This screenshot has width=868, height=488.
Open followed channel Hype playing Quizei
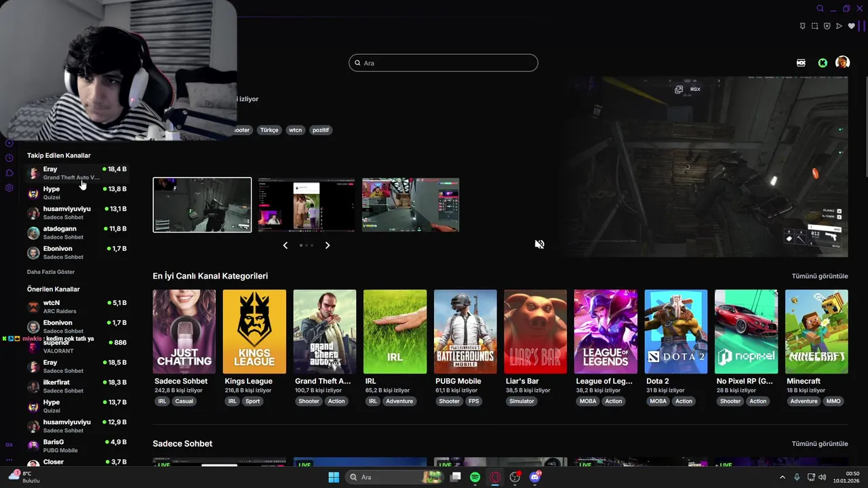coord(77,193)
